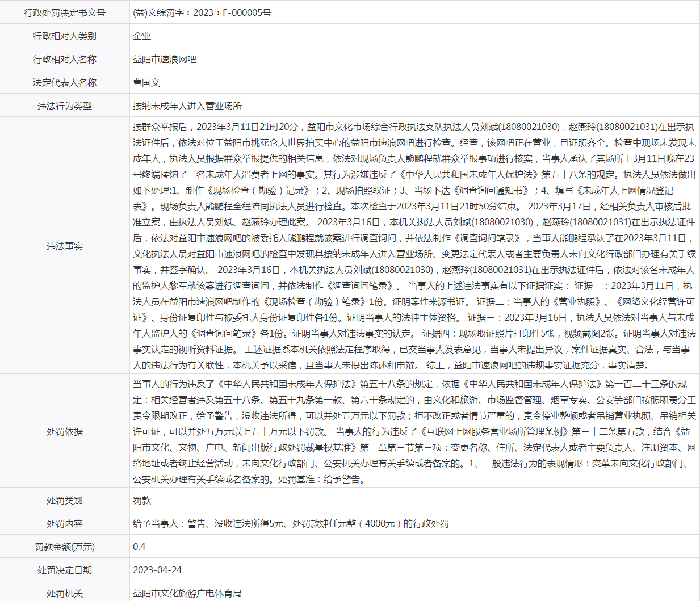Select the 处罚类别 label cell
The width and height of the screenshot is (700, 601).
click(65, 500)
